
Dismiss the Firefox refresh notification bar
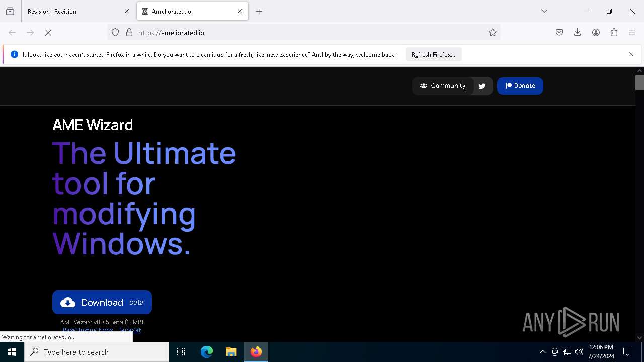(631, 54)
